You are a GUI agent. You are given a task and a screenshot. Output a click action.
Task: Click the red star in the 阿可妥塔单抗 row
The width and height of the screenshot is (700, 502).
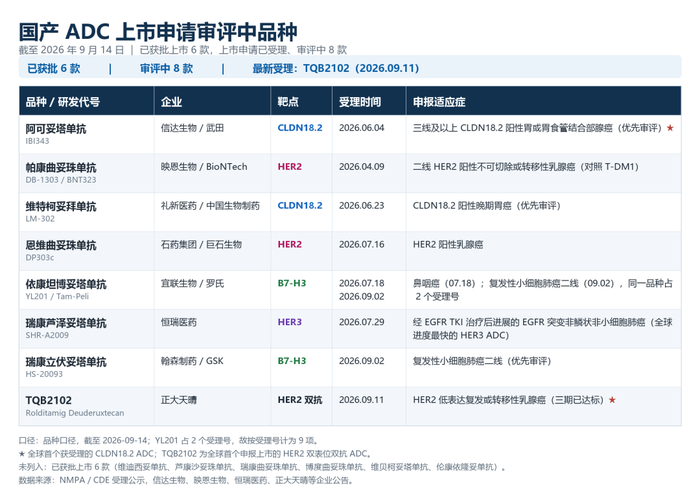tap(670, 128)
